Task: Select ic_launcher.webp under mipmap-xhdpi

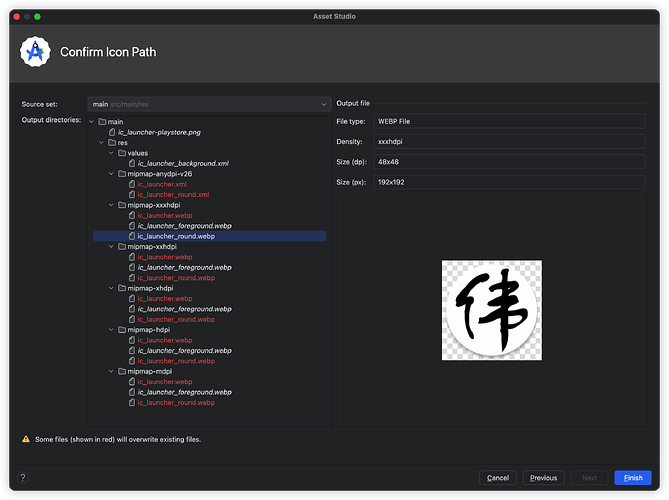Action: pyautogui.click(x=164, y=298)
